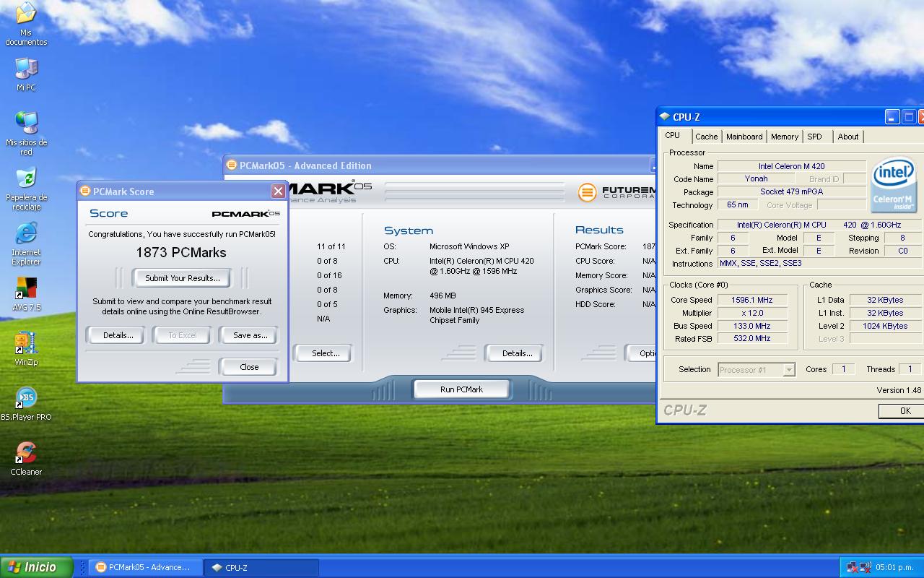The height and width of the screenshot is (578, 924).
Task: Open the Mainboard tab in CPU-Z
Action: point(744,137)
